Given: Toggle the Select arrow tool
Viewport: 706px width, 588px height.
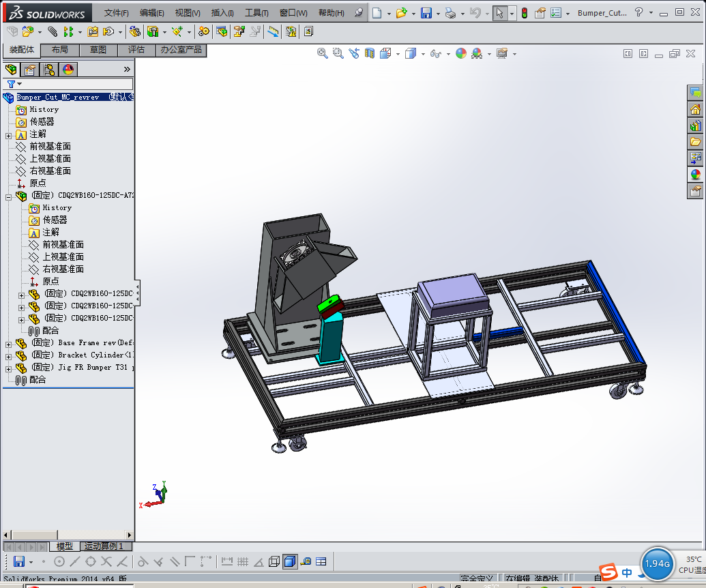Looking at the screenshot, I should click(x=499, y=13).
